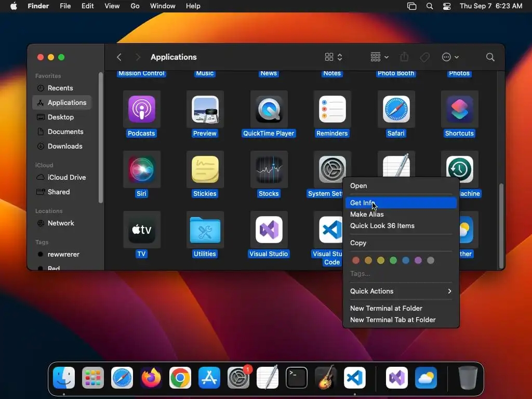Apply the purple tag color
532x399 pixels.
pos(418,260)
